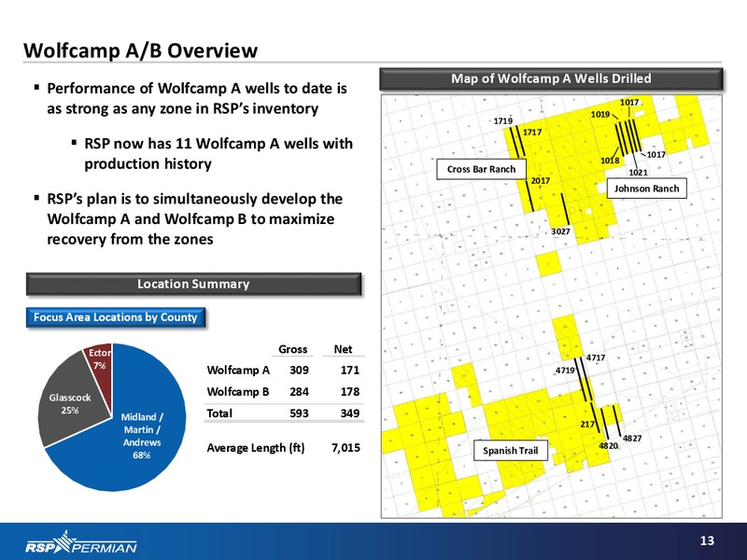Click well label 1021 on map
The height and width of the screenshot is (560, 747).
click(639, 173)
